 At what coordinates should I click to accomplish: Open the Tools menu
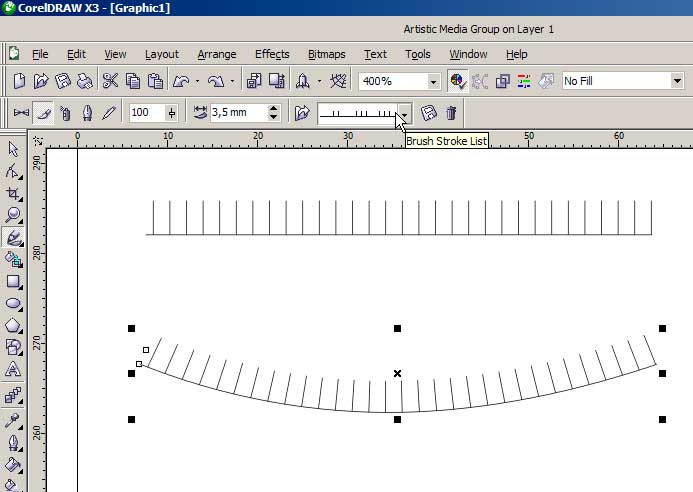click(418, 54)
